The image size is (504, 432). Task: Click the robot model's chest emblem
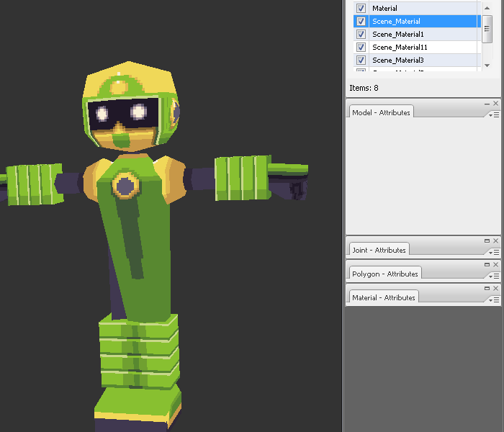[126, 186]
